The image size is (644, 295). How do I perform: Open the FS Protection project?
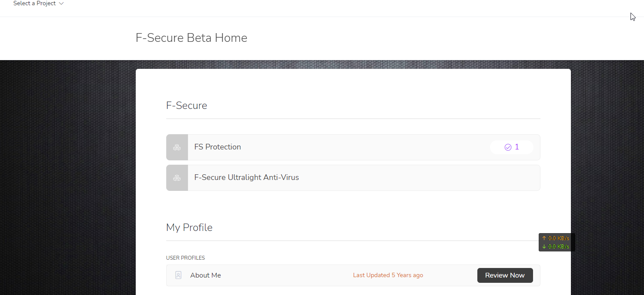[218, 147]
